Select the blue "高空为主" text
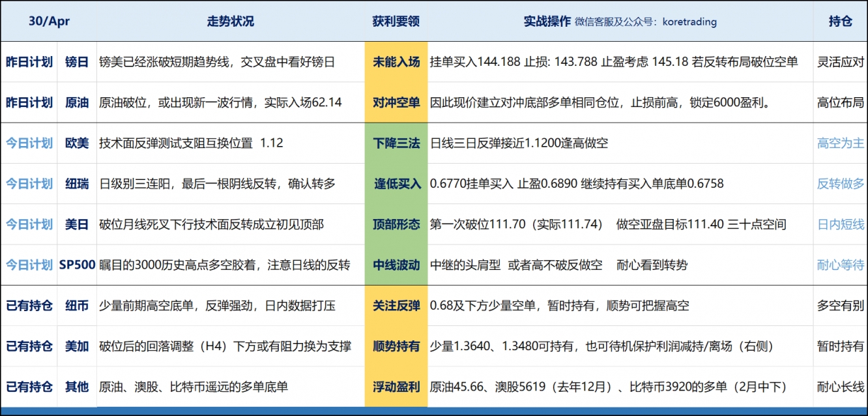The image size is (868, 416). 841,143
